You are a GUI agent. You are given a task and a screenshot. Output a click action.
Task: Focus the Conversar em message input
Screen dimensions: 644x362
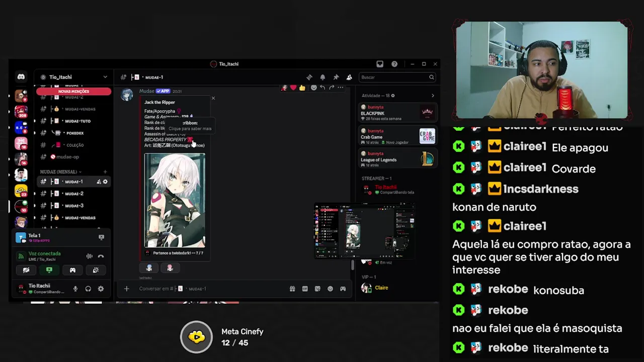(211, 289)
